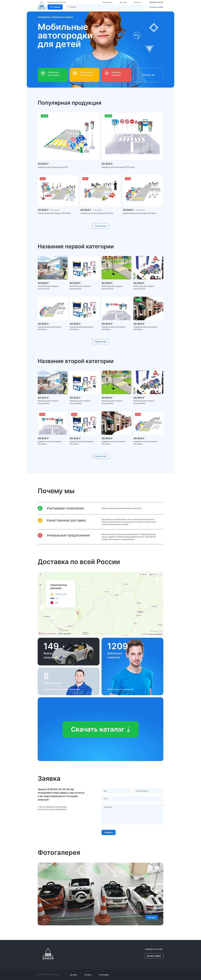Open the Мобильный автогородок (малый №1) product image
Image resolution: width=201 pixels, height=980 pixels.
coord(69,136)
